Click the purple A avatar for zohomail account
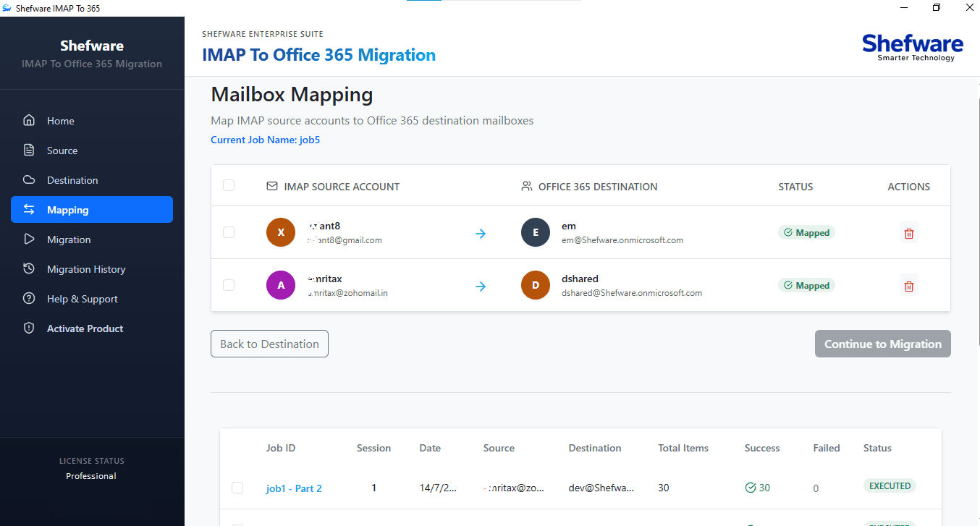The height and width of the screenshot is (526, 980). tap(281, 285)
